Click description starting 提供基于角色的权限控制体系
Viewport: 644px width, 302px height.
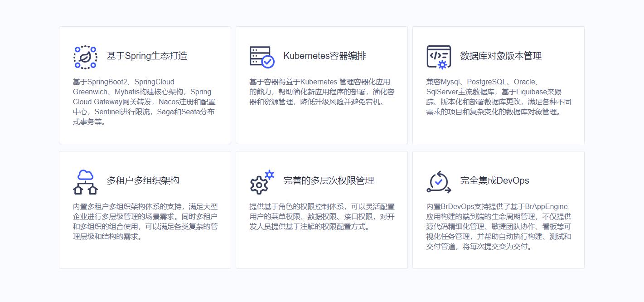[x=322, y=217]
